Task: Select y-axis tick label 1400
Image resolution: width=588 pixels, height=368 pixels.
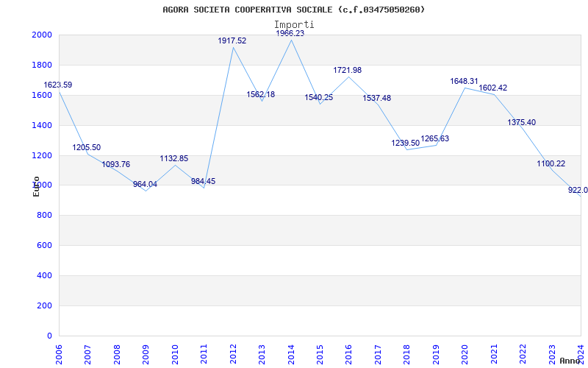Action: [43, 125]
